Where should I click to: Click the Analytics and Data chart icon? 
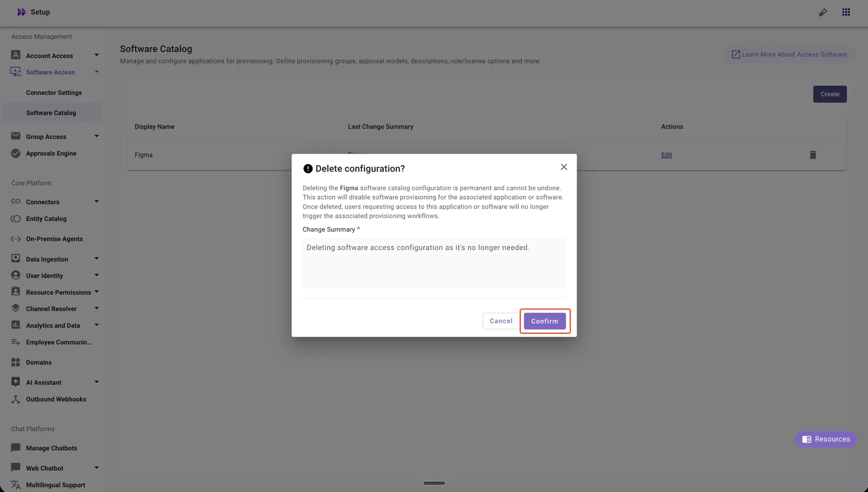(x=16, y=325)
